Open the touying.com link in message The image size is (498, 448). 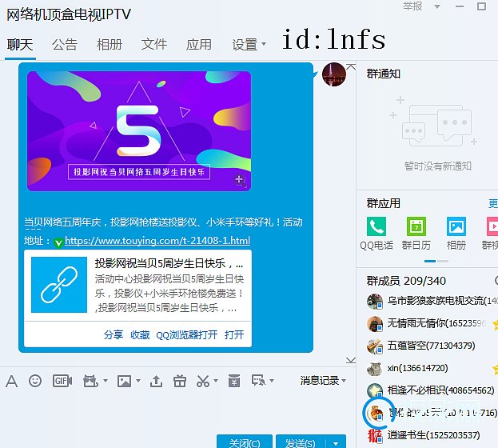pyautogui.click(x=157, y=241)
